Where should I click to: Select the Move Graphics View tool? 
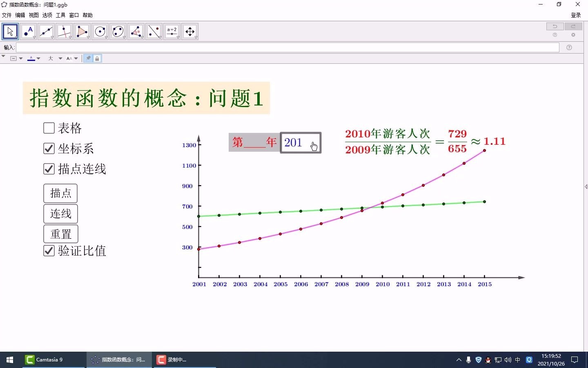[x=190, y=31]
